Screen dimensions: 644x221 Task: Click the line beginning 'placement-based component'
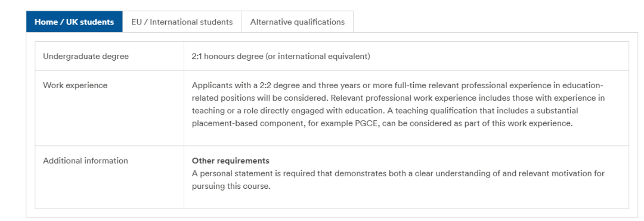pos(382,124)
